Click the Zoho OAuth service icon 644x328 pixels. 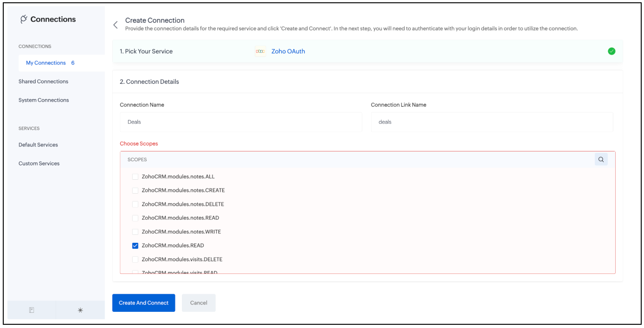point(260,51)
